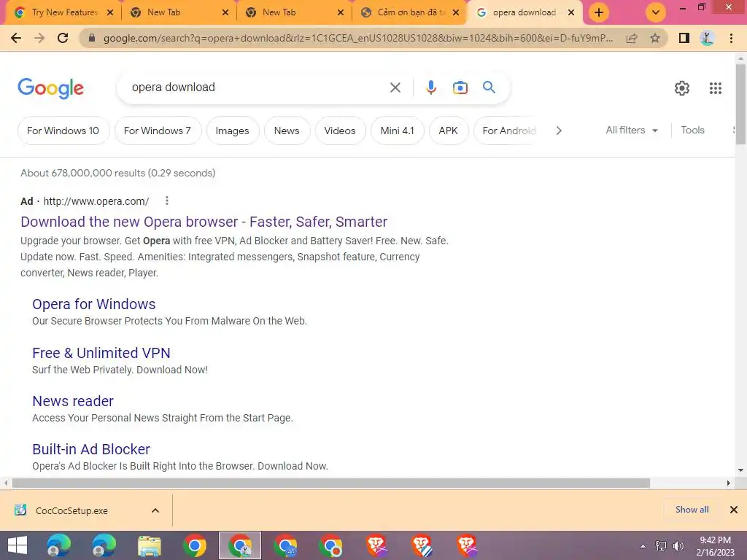This screenshot has height=560, width=747.
Task: Open the Windows Start menu
Action: (18, 545)
